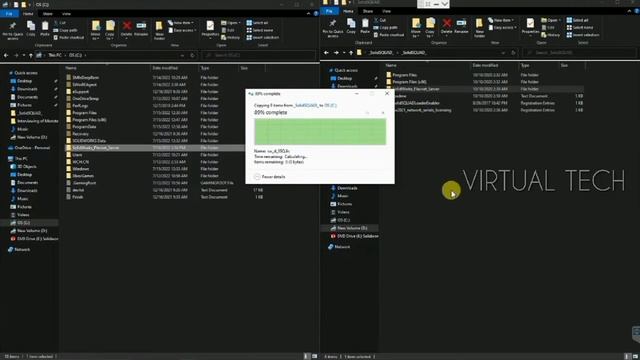Refresh the left window address bar

pos(192,55)
